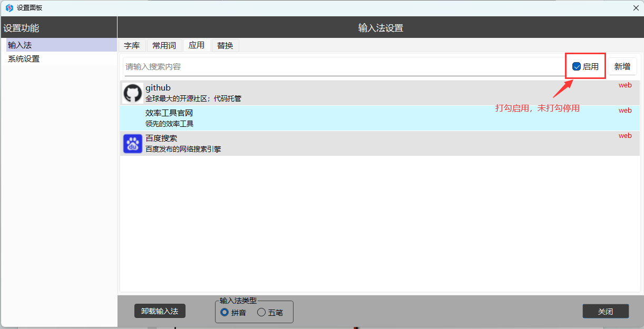The image size is (644, 329).
Task: Select the 五笔 input type option
Action: [261, 312]
